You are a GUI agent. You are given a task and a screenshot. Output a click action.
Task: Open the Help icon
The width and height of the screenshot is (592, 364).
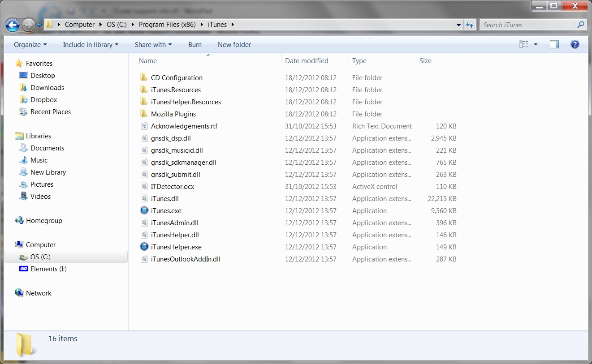(x=575, y=44)
